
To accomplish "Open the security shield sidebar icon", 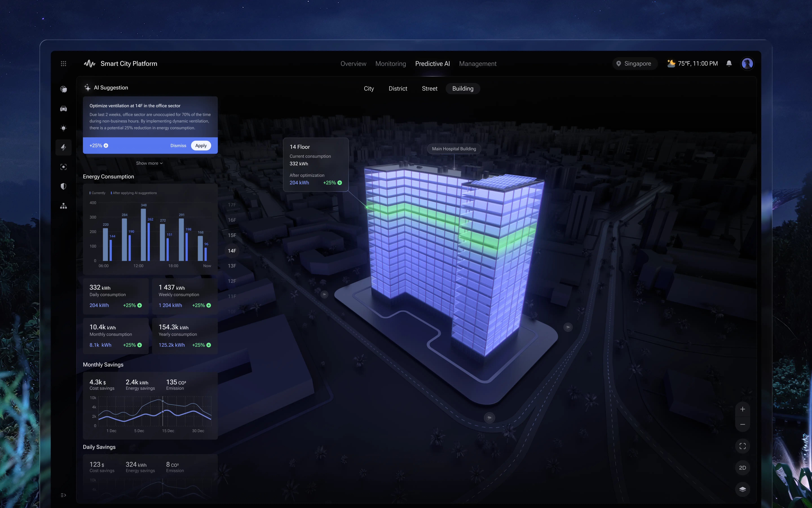I will [63, 186].
